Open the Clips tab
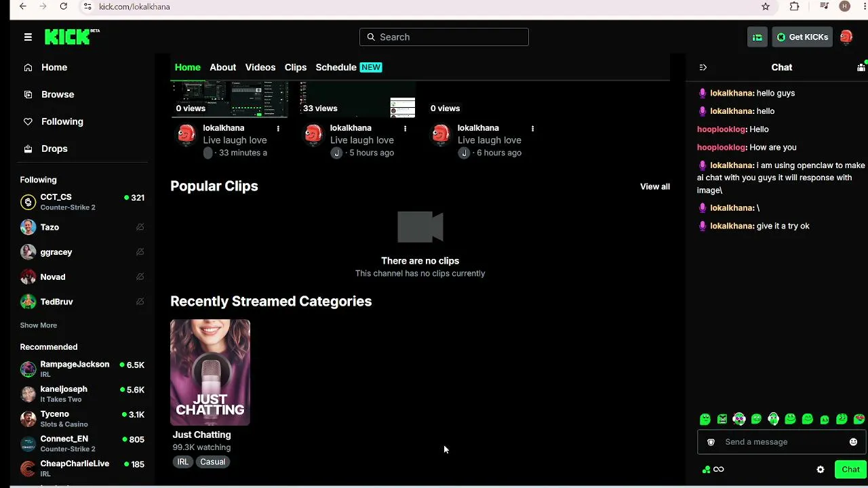 tap(296, 67)
